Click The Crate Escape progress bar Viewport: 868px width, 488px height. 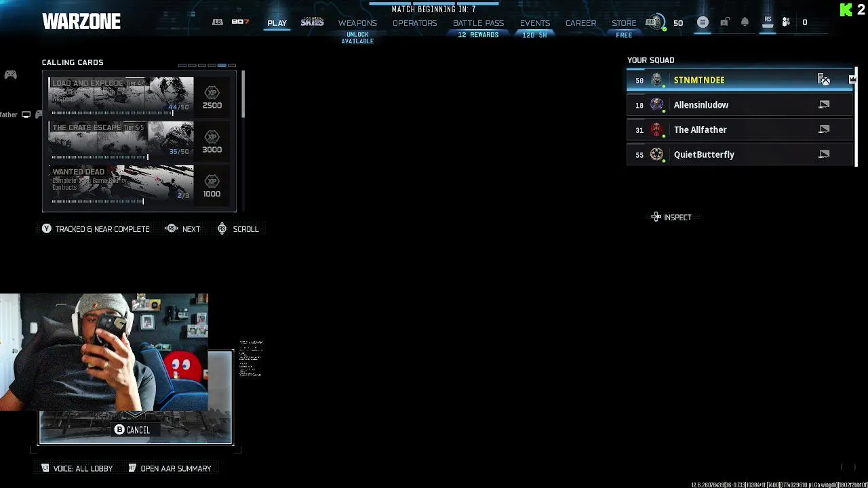point(100,157)
